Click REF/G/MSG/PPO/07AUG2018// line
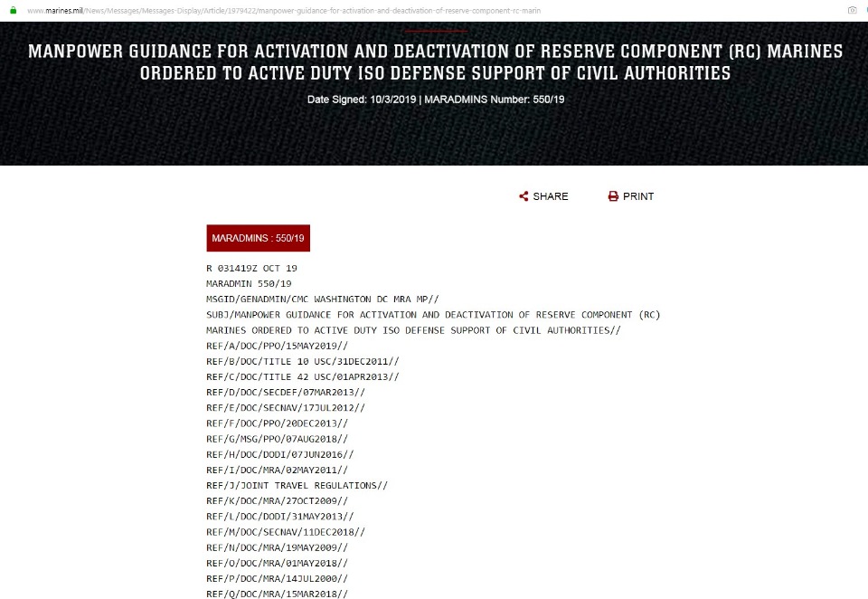 [278, 439]
